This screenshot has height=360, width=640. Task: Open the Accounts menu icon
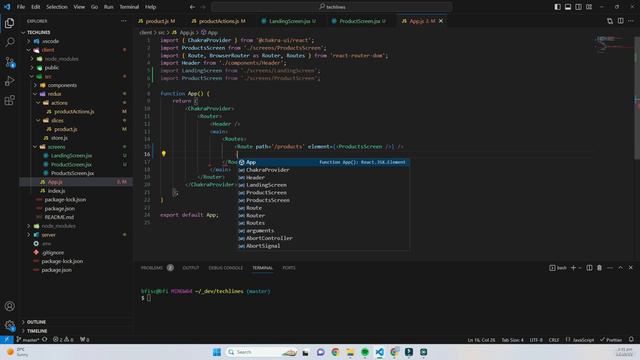[9, 306]
